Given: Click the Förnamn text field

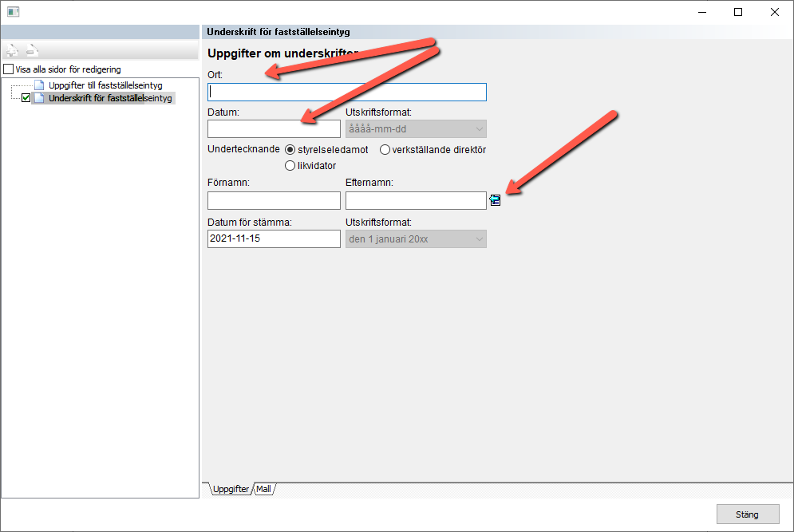Looking at the screenshot, I should (x=274, y=200).
